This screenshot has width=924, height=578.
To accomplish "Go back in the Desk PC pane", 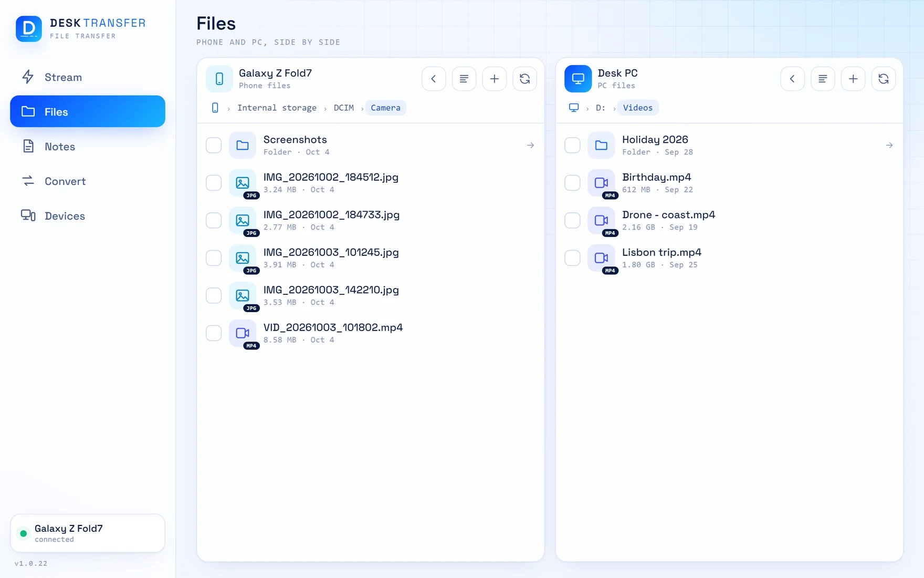I will point(792,79).
